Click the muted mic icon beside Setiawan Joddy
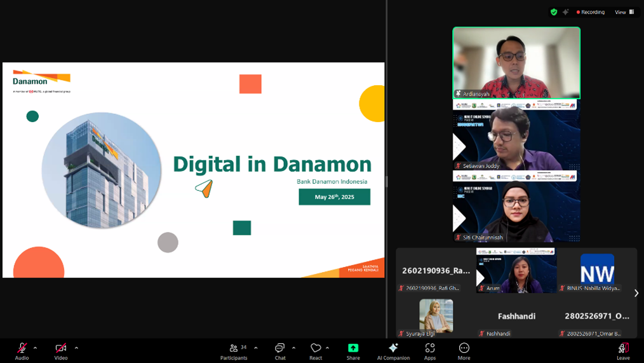Viewport: 644px width, 363px height. click(458, 166)
